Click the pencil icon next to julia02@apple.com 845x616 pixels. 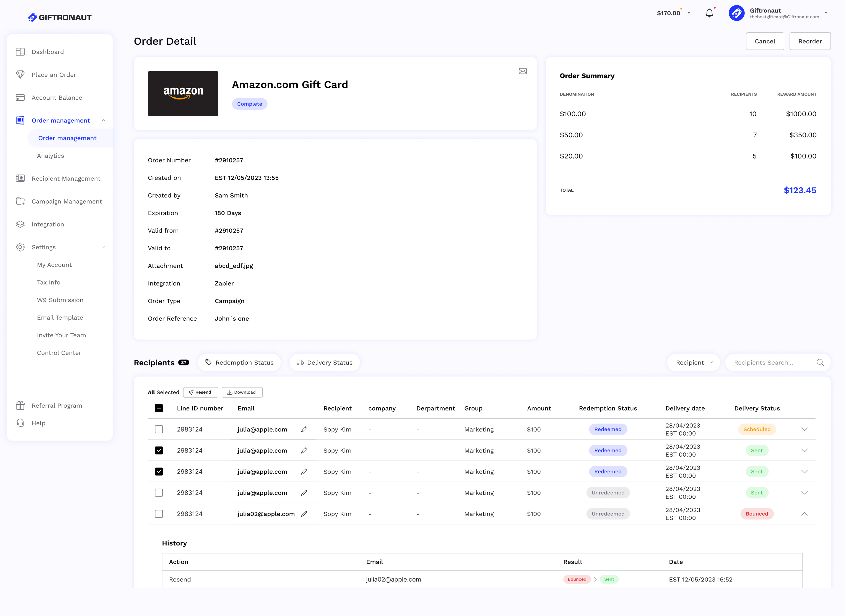pyautogui.click(x=304, y=514)
